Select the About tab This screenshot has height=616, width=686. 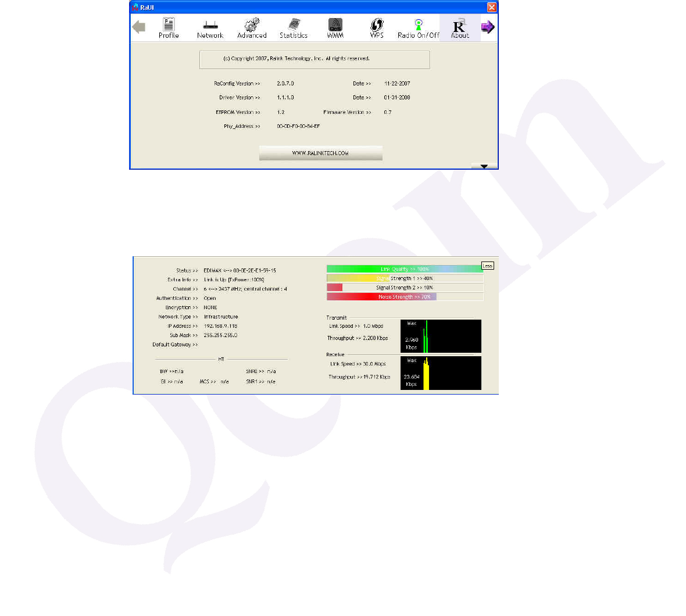click(x=460, y=28)
